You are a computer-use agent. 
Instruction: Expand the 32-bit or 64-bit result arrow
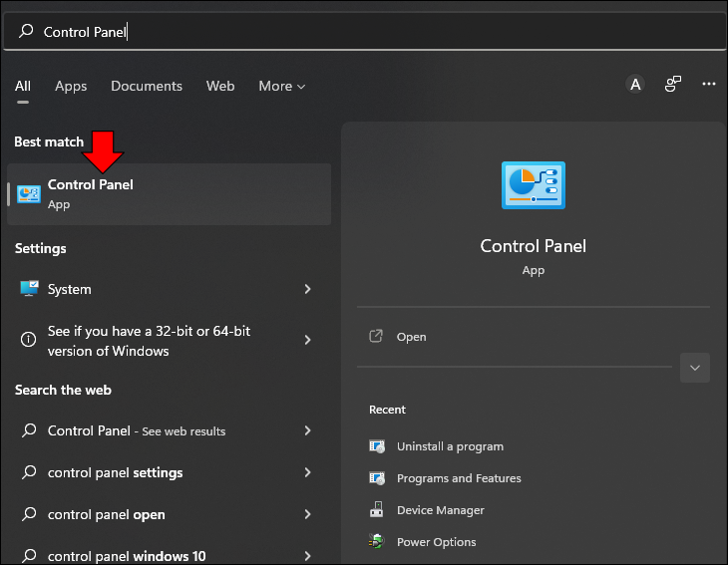click(307, 340)
